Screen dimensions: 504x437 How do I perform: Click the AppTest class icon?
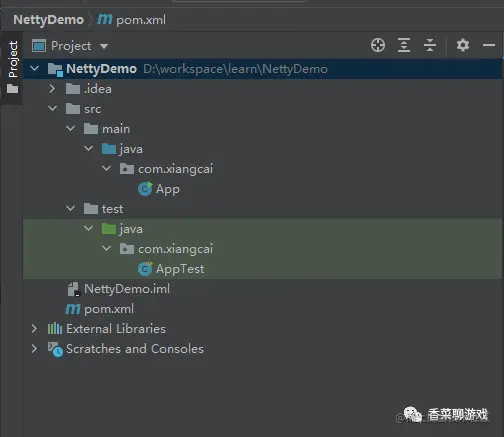click(145, 269)
